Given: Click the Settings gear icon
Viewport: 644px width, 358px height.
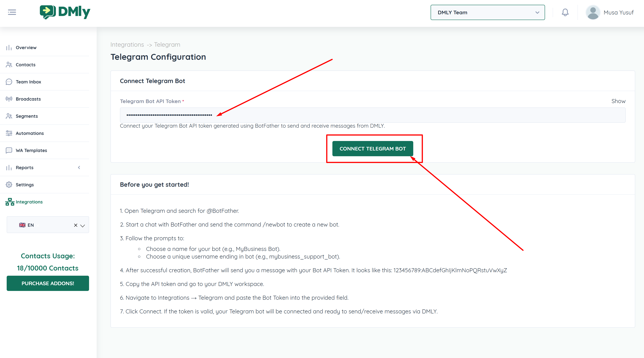Looking at the screenshot, I should click(x=9, y=185).
